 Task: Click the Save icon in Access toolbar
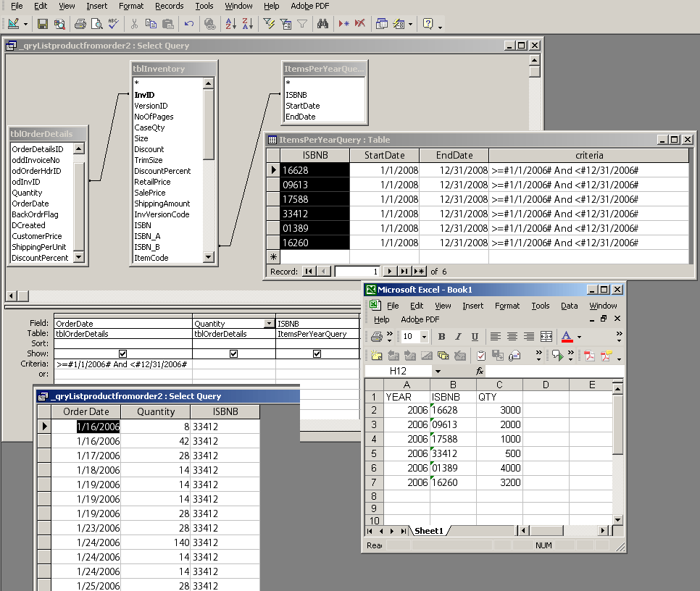[43, 24]
